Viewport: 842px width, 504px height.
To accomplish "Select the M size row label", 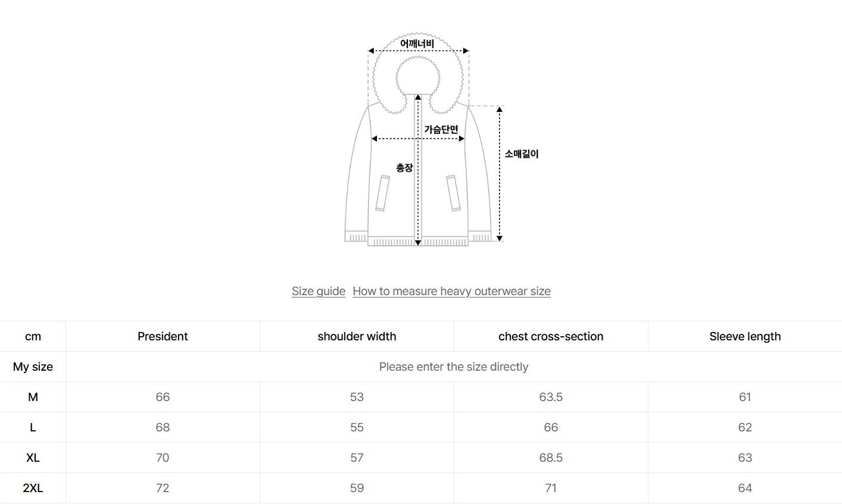I will pos(33,397).
